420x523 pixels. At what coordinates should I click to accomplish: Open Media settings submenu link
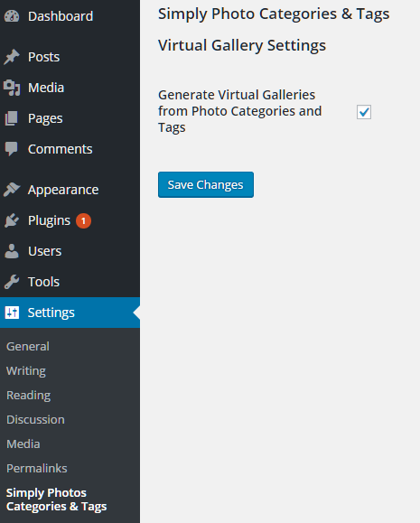(x=23, y=444)
